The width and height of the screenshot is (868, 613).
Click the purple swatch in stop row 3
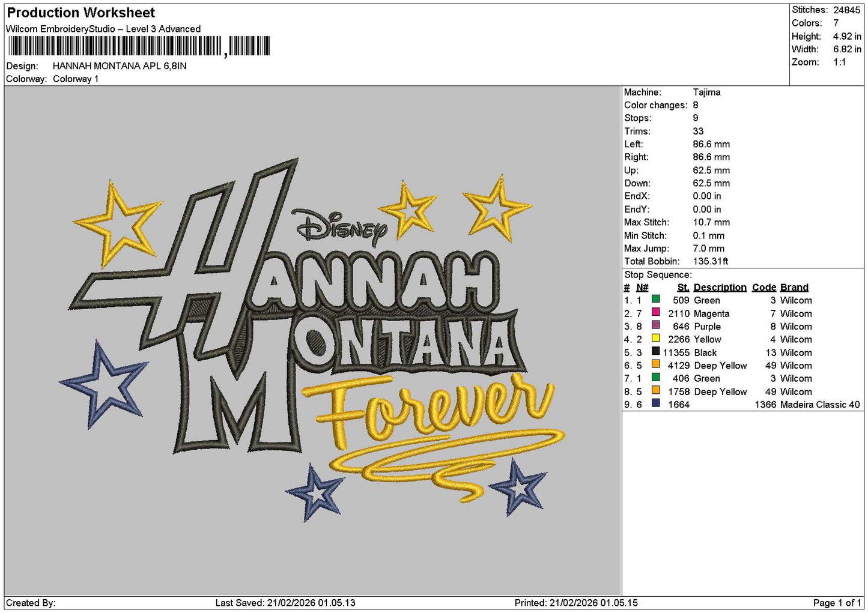pos(656,325)
